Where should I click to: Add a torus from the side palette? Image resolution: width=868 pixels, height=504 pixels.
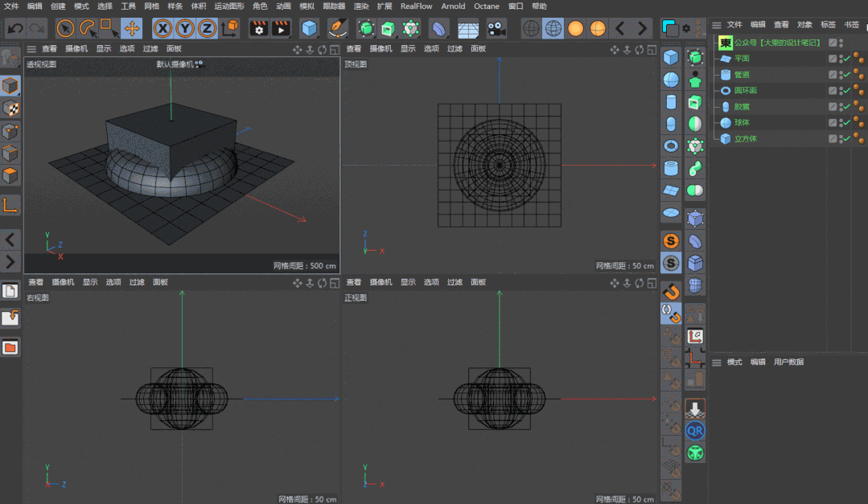[671, 146]
